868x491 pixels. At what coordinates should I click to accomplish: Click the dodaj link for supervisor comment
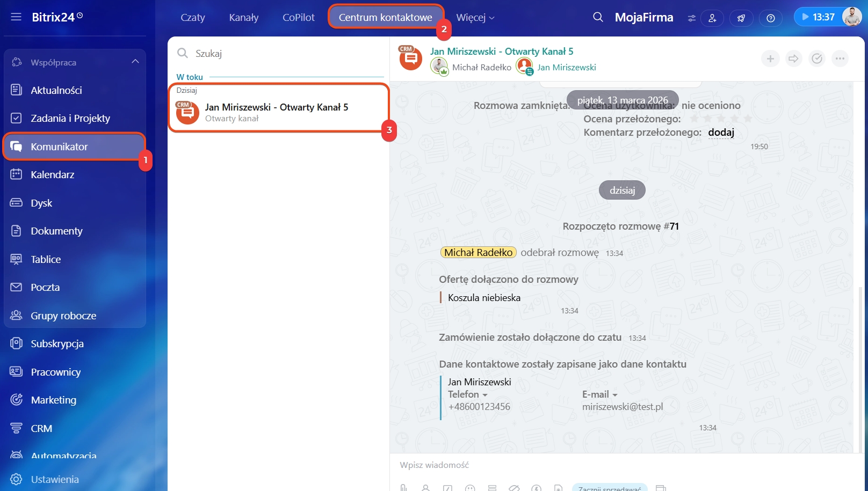pyautogui.click(x=721, y=133)
